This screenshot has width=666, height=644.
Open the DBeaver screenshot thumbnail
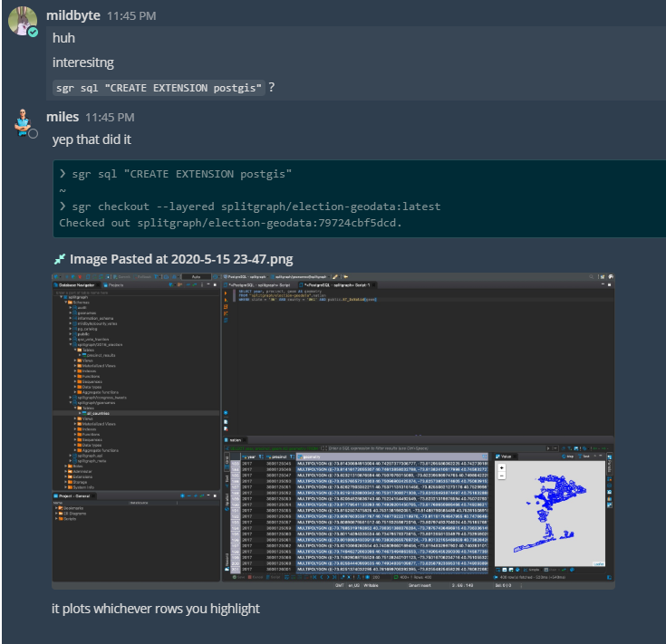pyautogui.click(x=333, y=431)
